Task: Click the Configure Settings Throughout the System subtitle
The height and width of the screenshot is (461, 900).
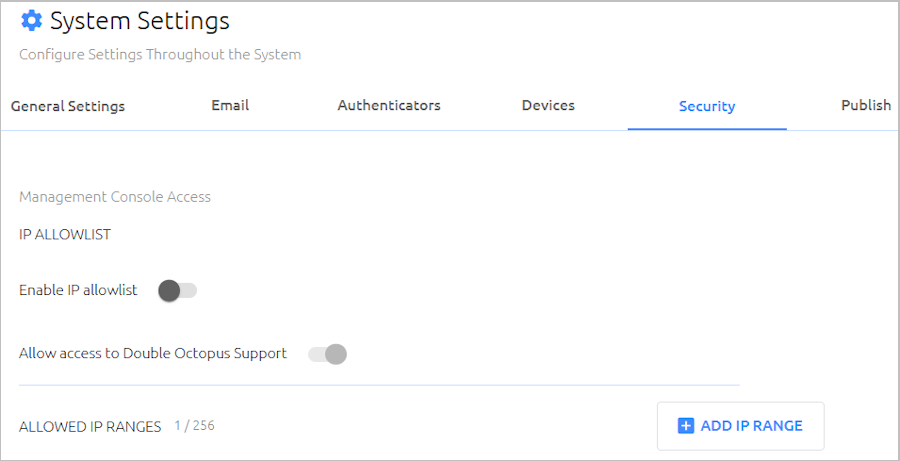Action: point(160,55)
